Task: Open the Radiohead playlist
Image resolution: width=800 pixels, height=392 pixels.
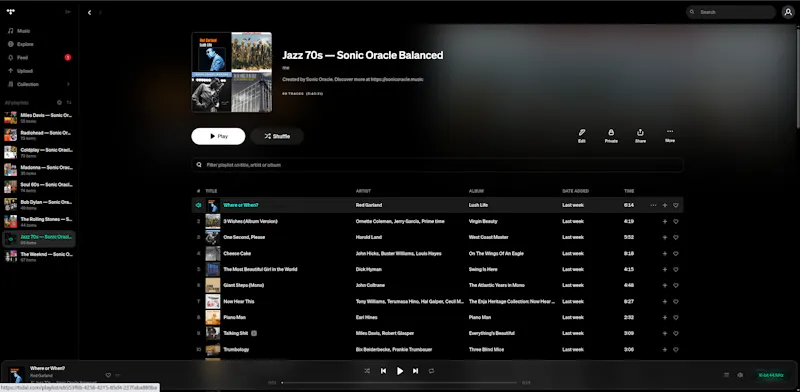Action: pyautogui.click(x=39, y=135)
